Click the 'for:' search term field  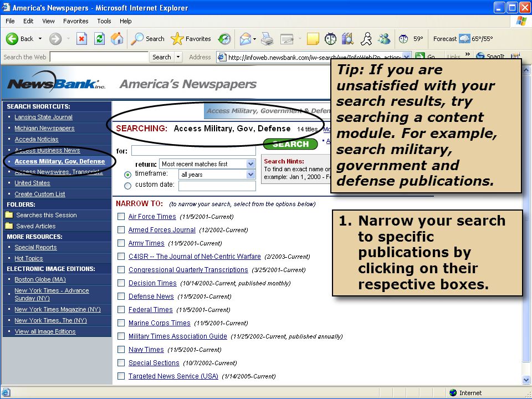tap(193, 151)
